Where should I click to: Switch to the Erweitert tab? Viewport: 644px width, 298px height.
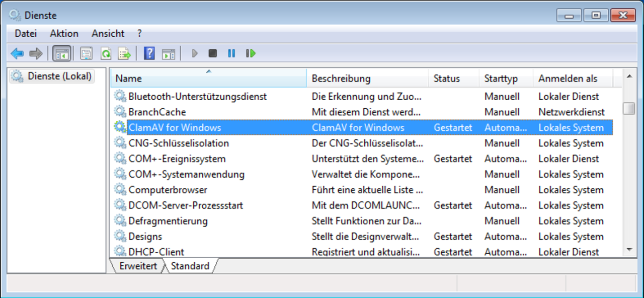(138, 266)
